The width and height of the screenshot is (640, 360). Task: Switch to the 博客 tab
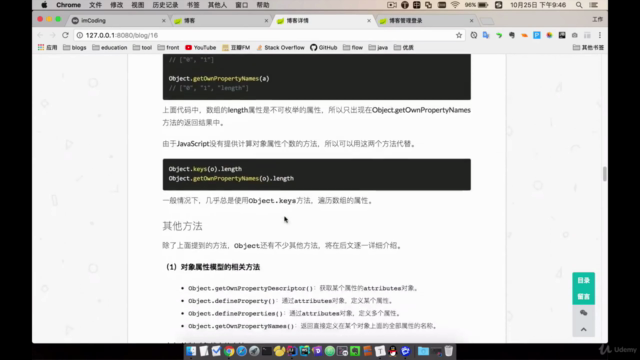click(x=221, y=20)
